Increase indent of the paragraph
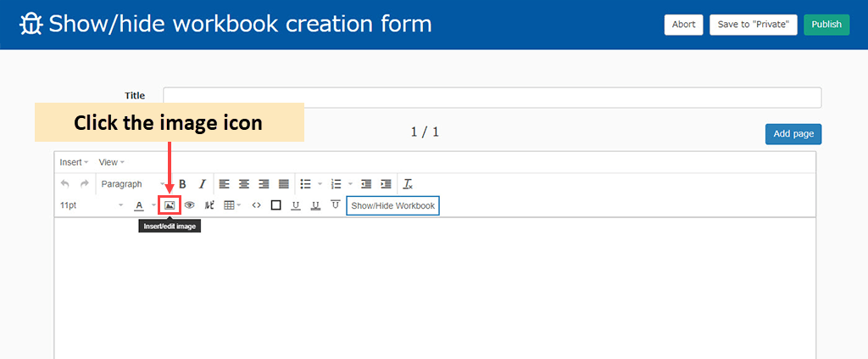868x359 pixels. click(x=386, y=184)
